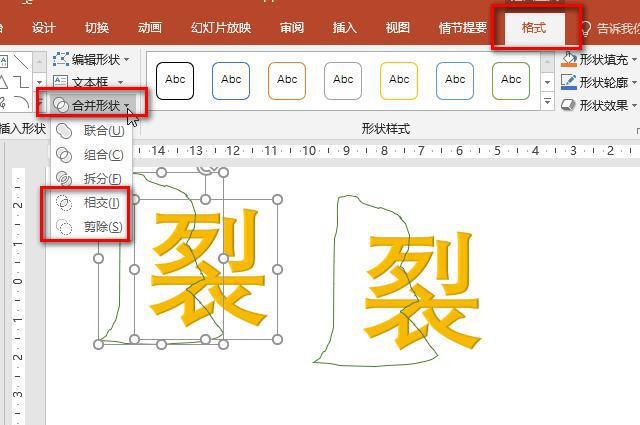Screen dimensions: 640x425
Task: Apply the orange outline Abc shape style
Action: tap(287, 80)
